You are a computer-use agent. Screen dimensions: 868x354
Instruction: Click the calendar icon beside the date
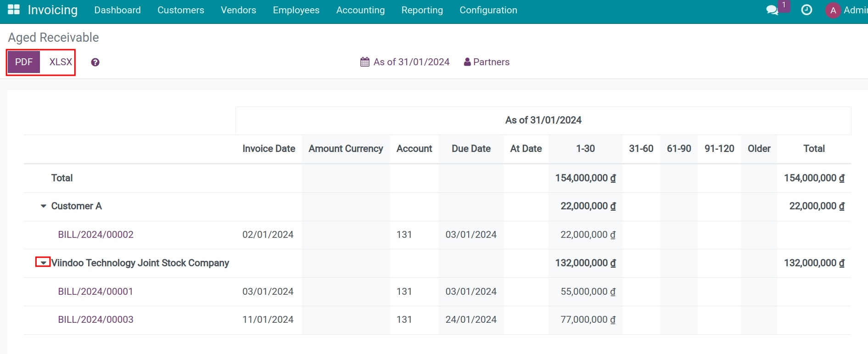[365, 62]
